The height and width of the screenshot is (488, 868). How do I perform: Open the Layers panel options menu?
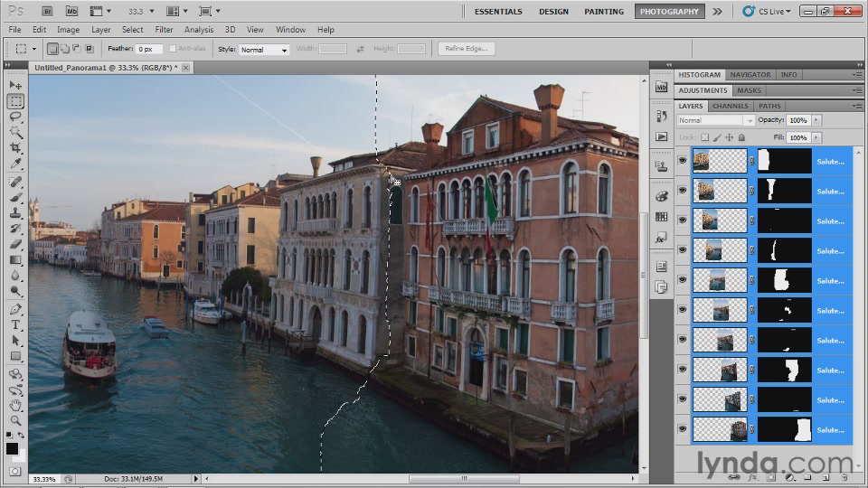tap(857, 106)
